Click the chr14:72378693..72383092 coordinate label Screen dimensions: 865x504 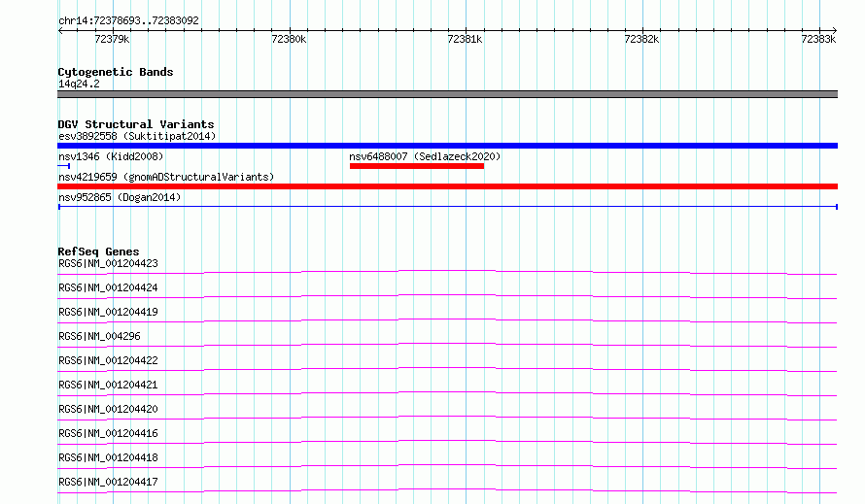[x=128, y=20]
